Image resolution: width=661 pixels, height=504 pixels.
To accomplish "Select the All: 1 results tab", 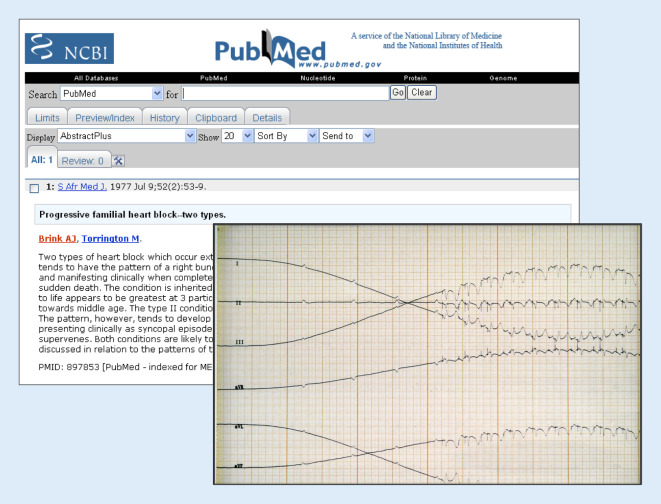I will (42, 160).
